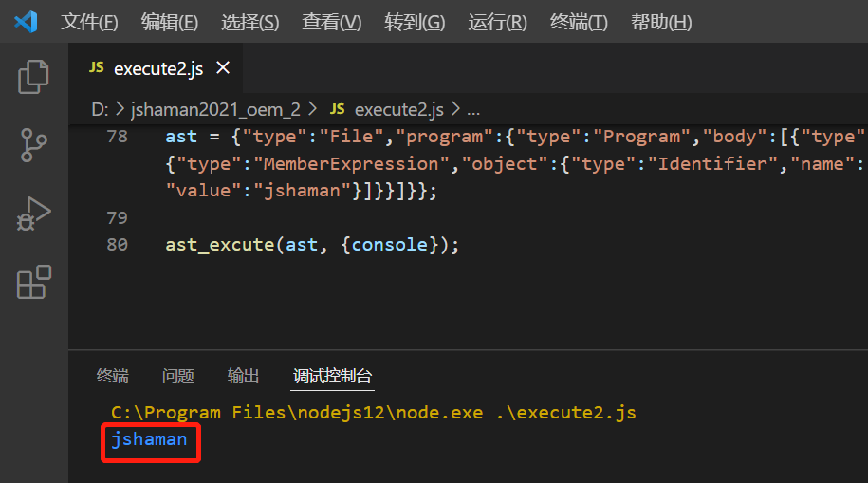Expand the jshaman2021_oem_2 breadcrumb folder

215,109
